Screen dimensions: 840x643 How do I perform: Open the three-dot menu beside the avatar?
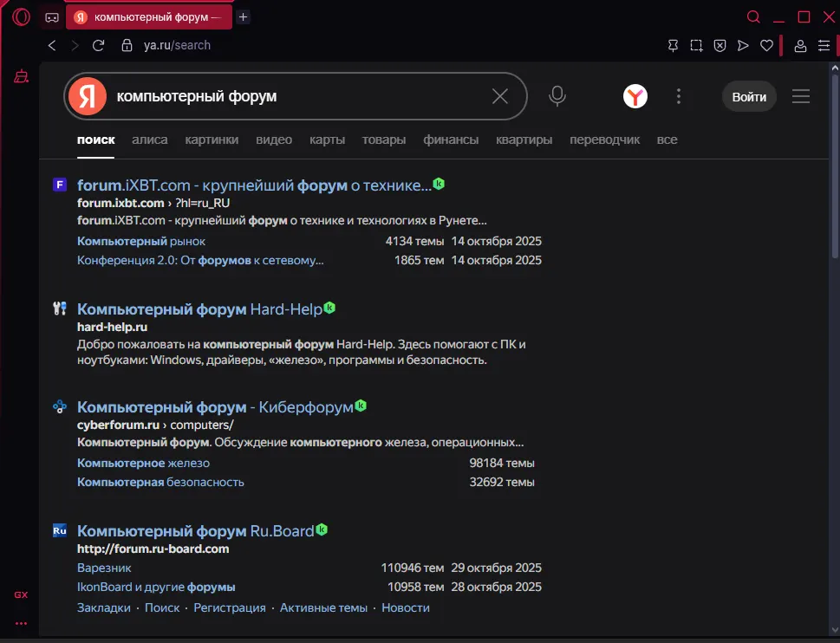pos(679,96)
